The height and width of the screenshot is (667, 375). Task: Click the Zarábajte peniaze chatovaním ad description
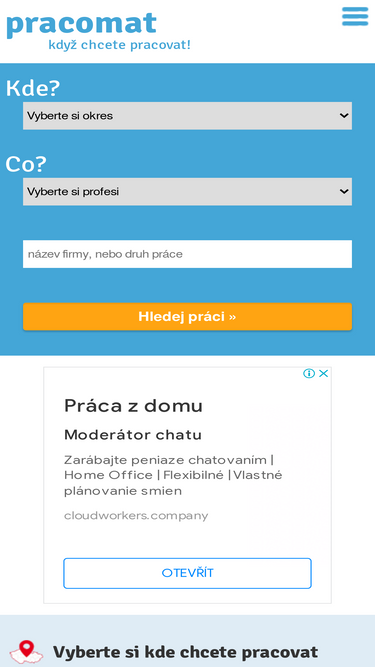pyautogui.click(x=173, y=475)
